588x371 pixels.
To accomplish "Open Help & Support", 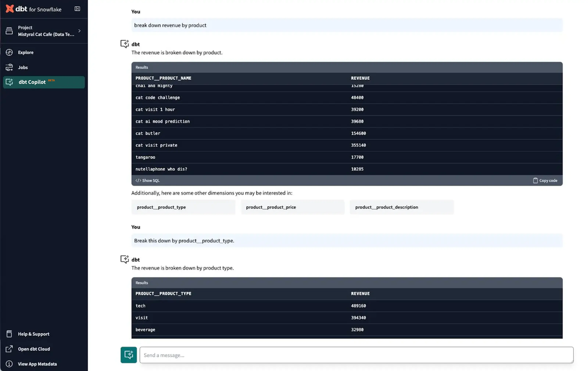I will click(33, 334).
